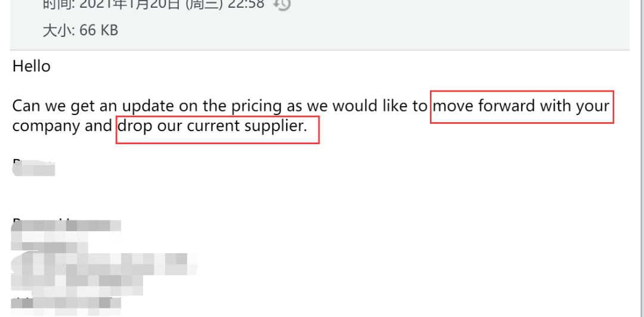The height and width of the screenshot is (317, 644).
Task: Click the clock history icon beside the timestamp
Action: tap(281, 5)
